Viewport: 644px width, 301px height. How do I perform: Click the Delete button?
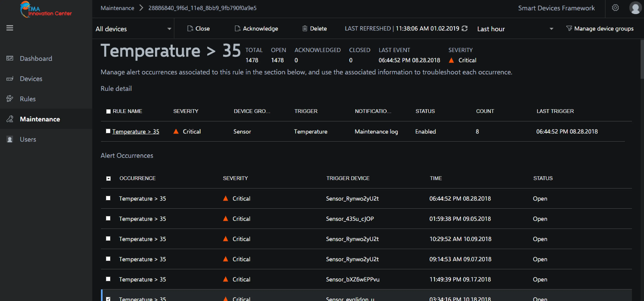tap(315, 29)
